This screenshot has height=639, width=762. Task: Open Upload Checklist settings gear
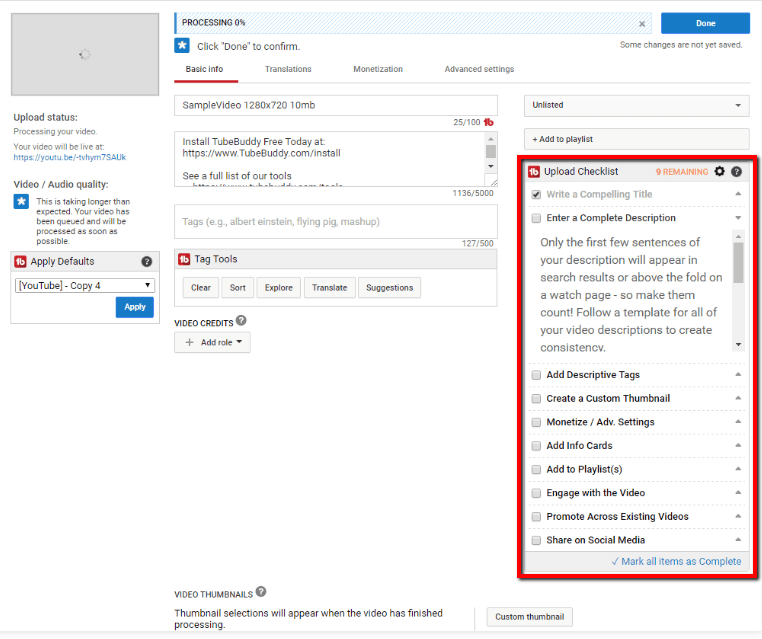(719, 172)
